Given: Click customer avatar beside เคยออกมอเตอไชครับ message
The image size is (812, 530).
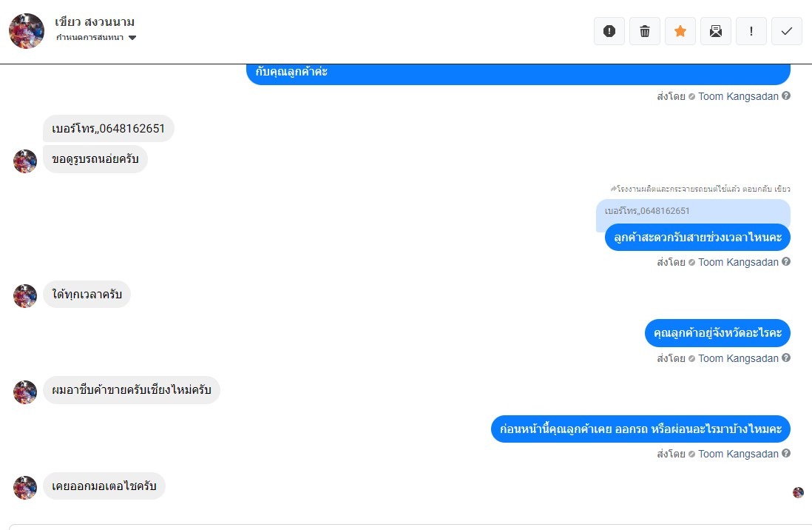Looking at the screenshot, I should [x=25, y=488].
